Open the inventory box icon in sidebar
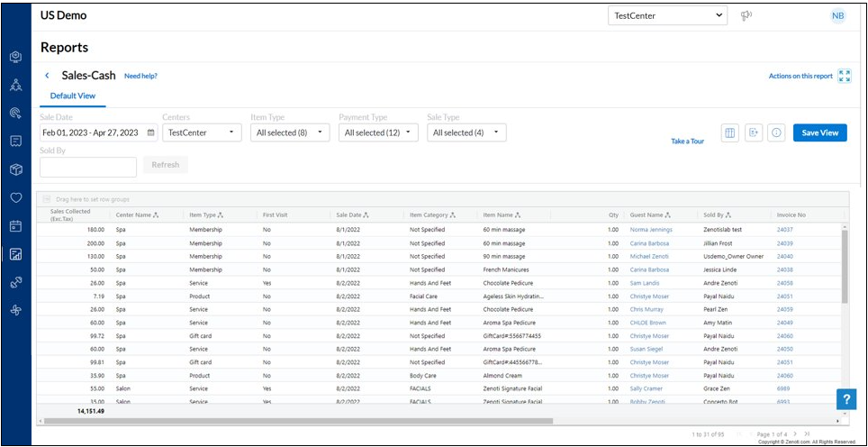868x447 pixels. click(16, 169)
